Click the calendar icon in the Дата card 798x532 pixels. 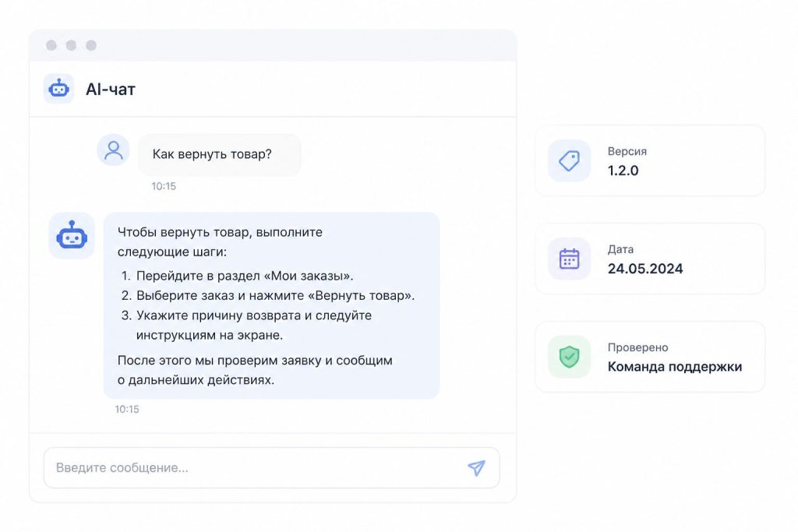(x=569, y=259)
